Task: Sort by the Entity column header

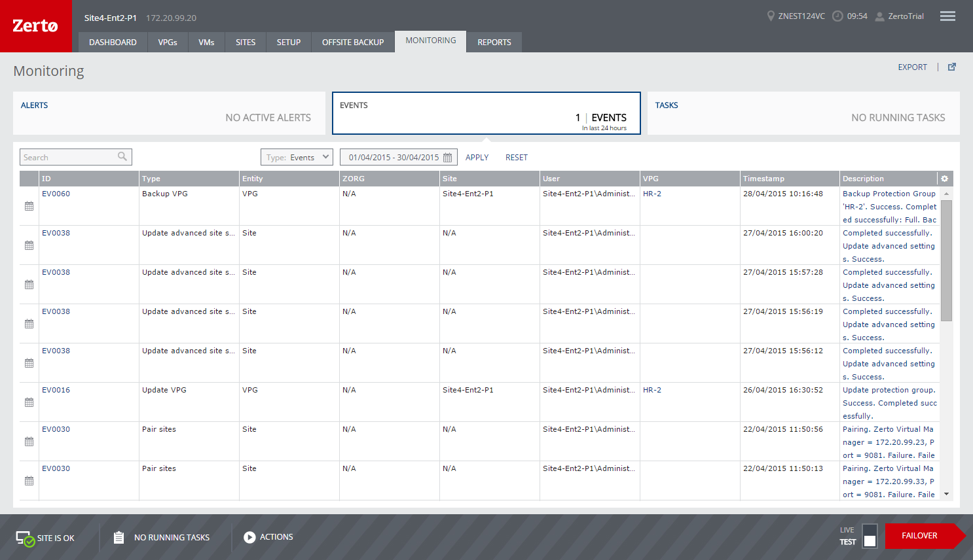Action: [x=289, y=179]
